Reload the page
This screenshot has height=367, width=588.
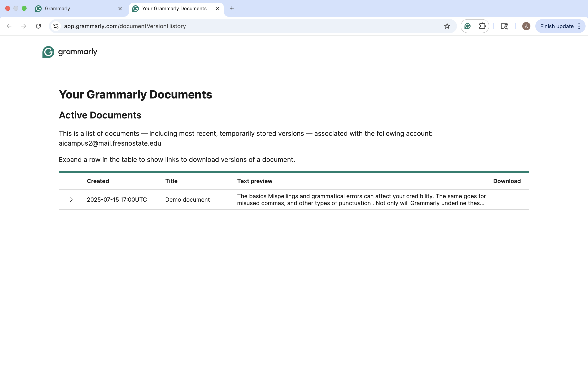pos(38,26)
